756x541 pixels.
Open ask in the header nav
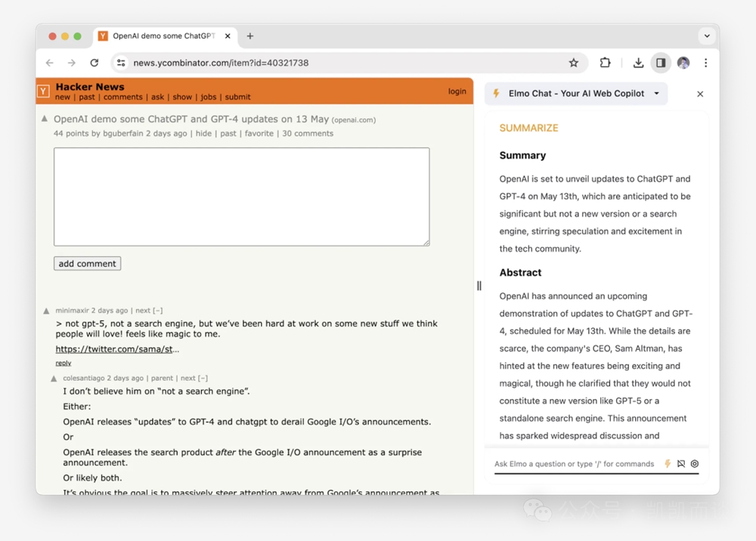click(158, 97)
